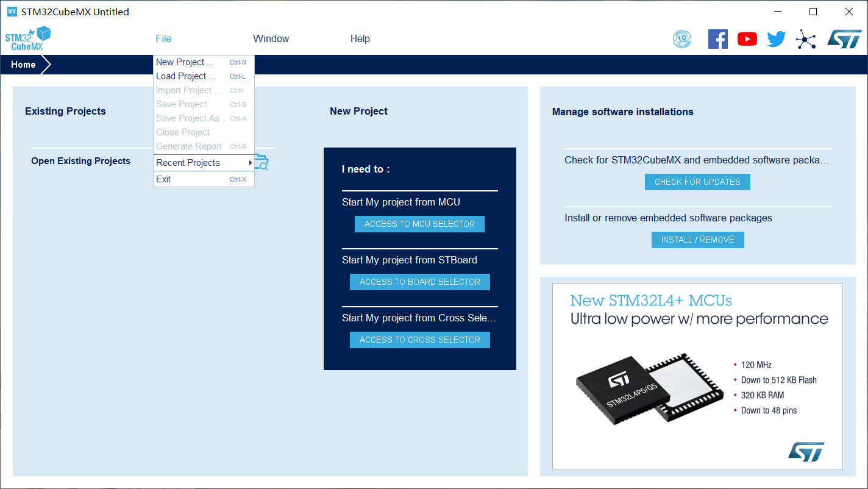Click the ST community network icon
The width and height of the screenshot is (868, 489).
pyautogui.click(x=806, y=40)
